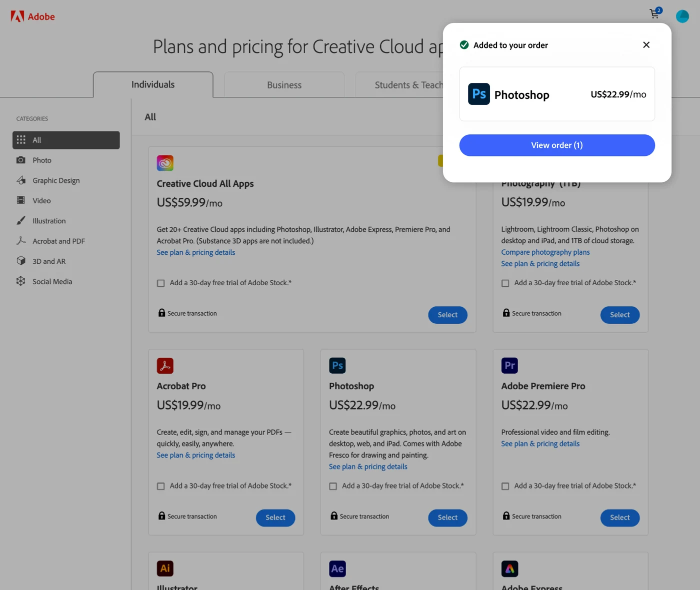Click the Photoshop icon in order popup
700x590 pixels.
pos(478,94)
